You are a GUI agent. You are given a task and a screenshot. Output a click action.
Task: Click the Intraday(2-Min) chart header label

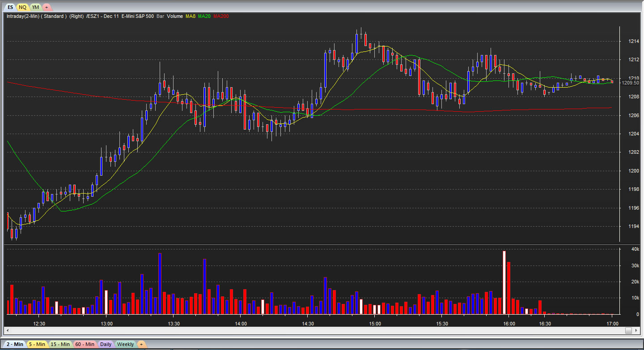click(x=23, y=16)
